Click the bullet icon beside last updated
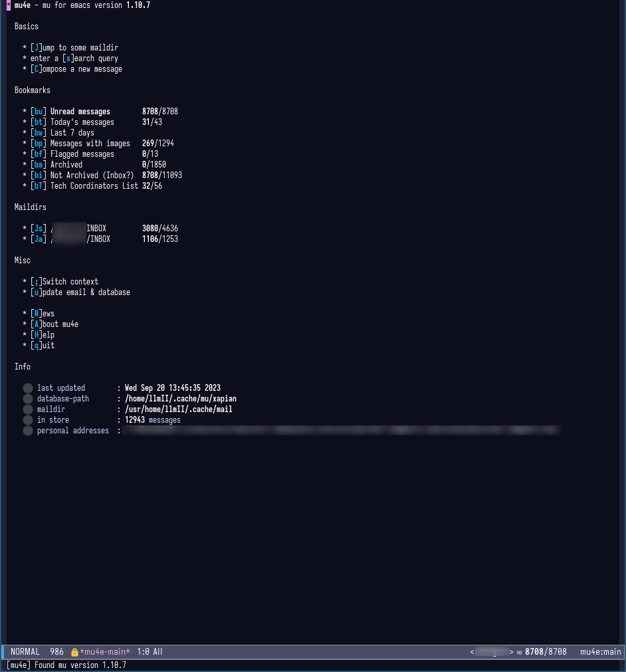The width and height of the screenshot is (626, 672). [27, 388]
